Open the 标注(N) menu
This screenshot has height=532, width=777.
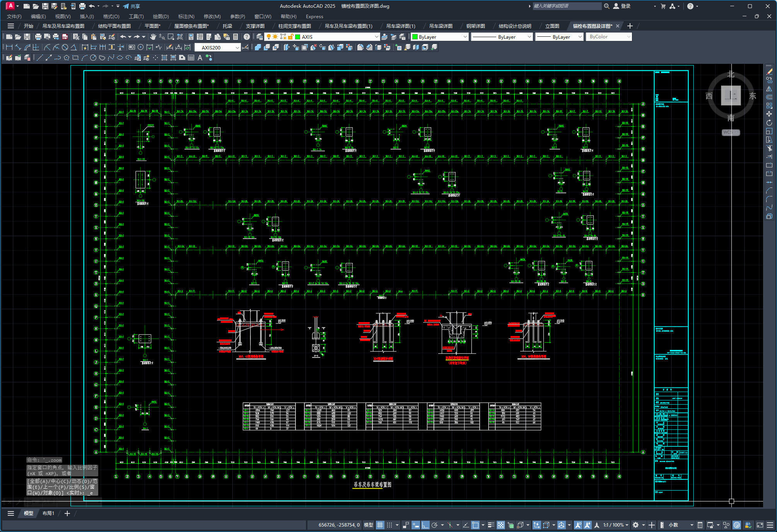pos(186,16)
